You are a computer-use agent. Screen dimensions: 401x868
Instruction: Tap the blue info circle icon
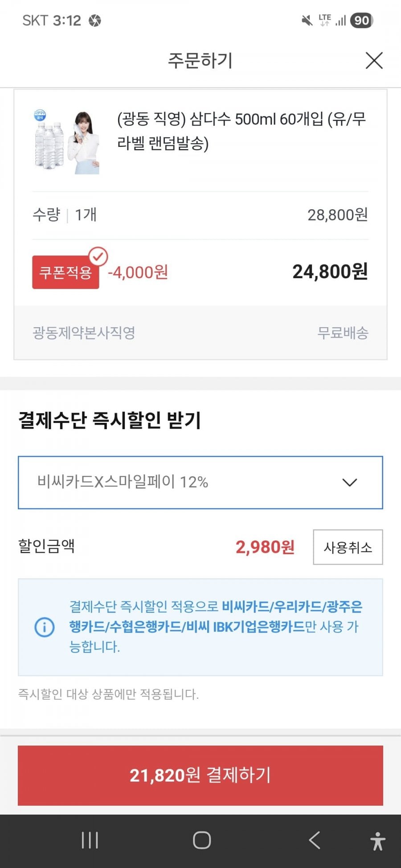tap(45, 627)
